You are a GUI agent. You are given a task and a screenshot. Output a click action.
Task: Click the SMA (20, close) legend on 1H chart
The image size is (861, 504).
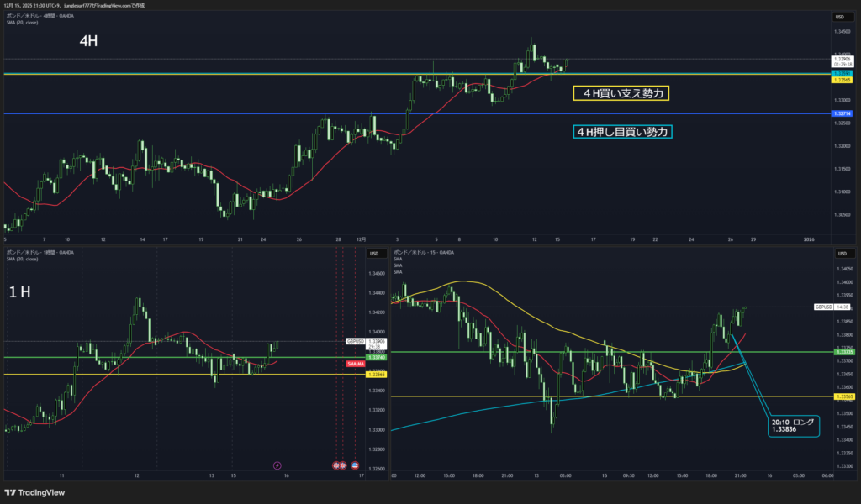[24, 259]
